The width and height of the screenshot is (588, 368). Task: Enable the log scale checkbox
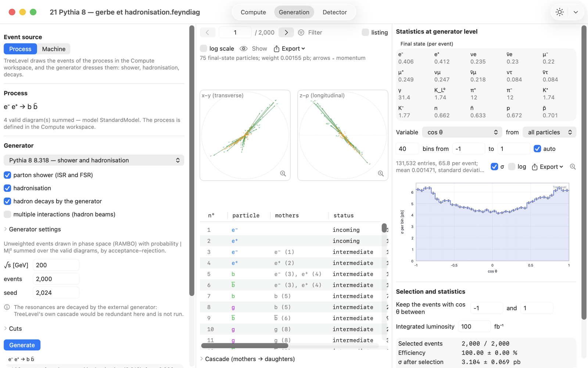204,49
